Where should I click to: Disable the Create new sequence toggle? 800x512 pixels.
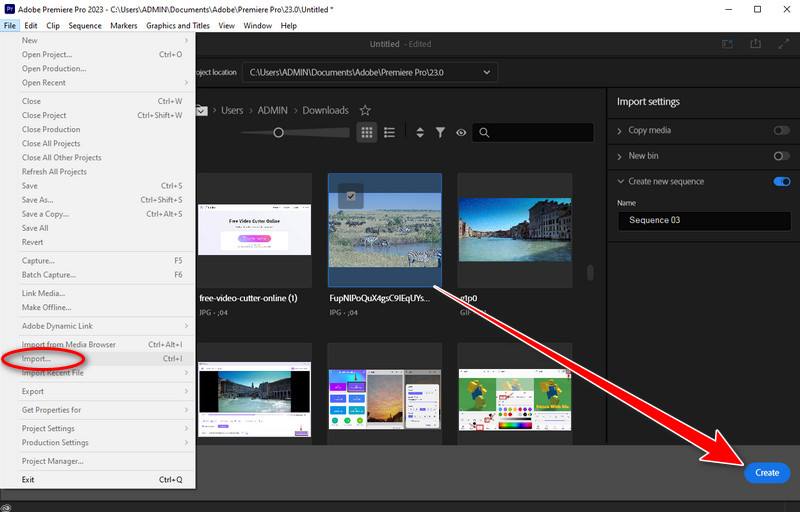[x=782, y=182]
